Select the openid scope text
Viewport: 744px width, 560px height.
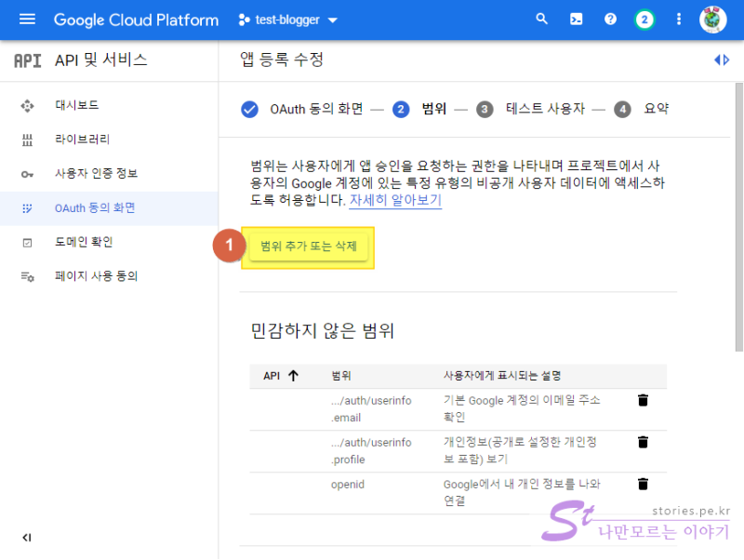[348, 485]
